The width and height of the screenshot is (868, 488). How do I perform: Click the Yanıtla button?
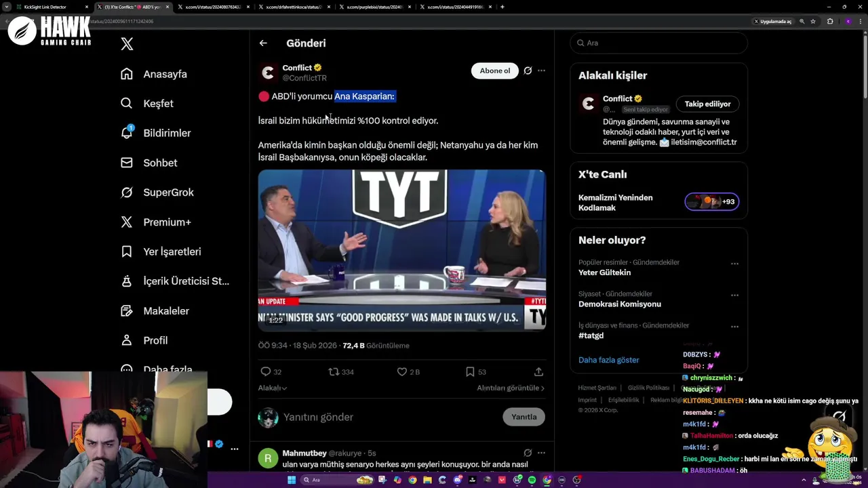[524, 417]
